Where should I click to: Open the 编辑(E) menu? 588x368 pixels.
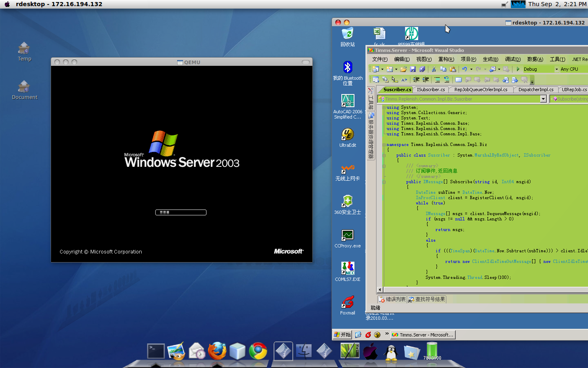[402, 59]
